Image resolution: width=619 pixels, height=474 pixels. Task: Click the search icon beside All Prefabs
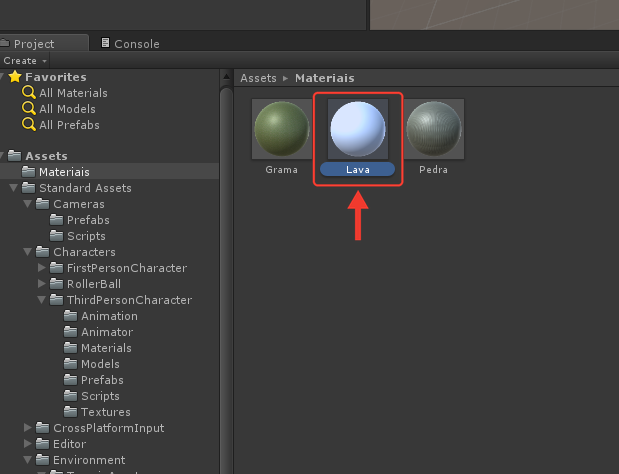(x=29, y=125)
